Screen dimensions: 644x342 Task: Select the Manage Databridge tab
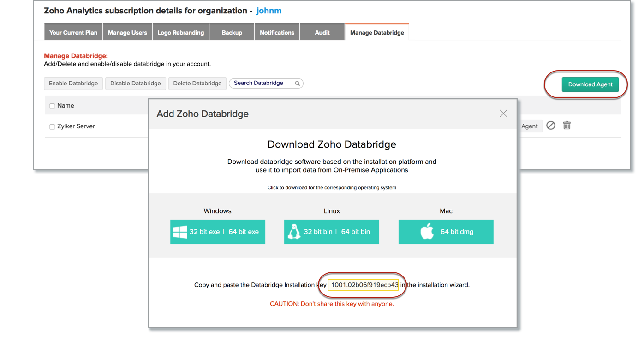[377, 32]
